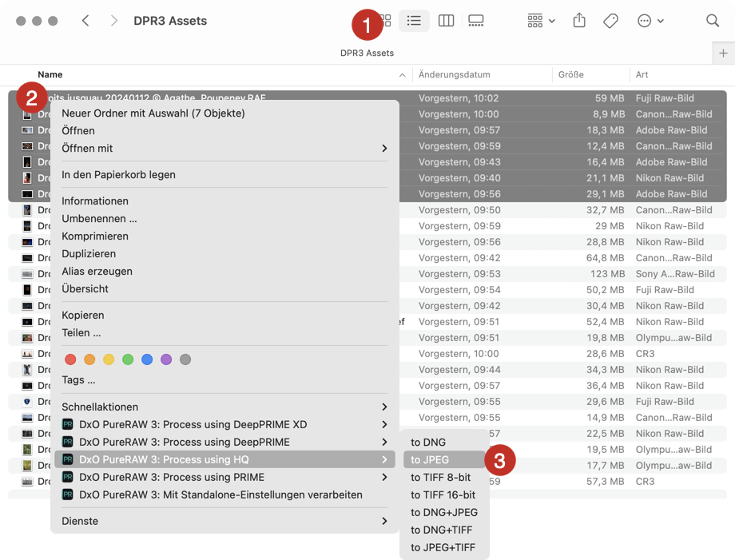735x560 pixels.
Task: Select to DNG in the submenu
Action: pyautogui.click(x=444, y=443)
